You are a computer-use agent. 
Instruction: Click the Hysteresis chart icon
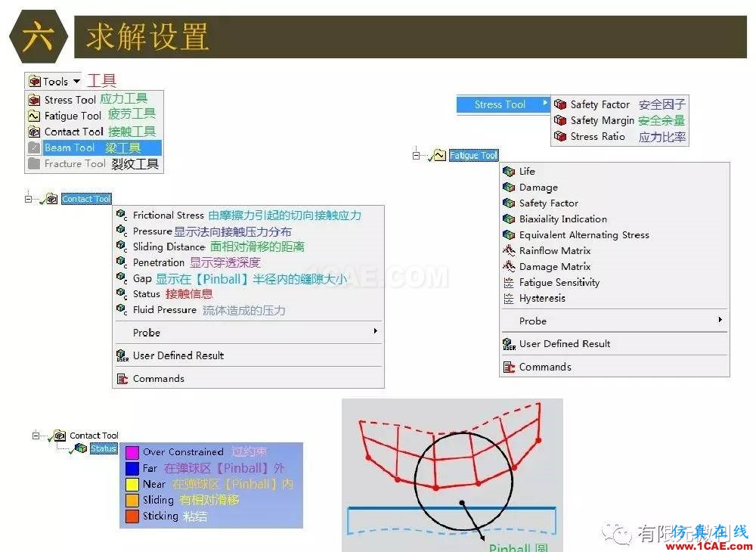509,299
